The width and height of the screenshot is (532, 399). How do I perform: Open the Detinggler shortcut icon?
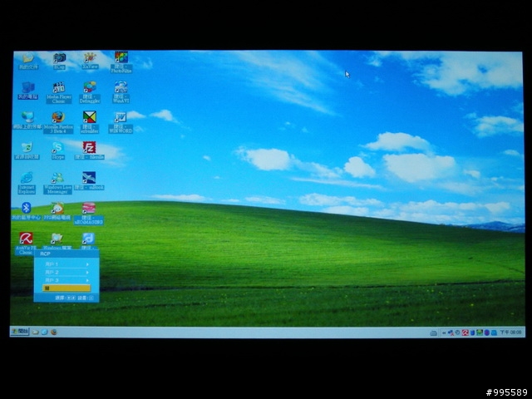(90, 92)
